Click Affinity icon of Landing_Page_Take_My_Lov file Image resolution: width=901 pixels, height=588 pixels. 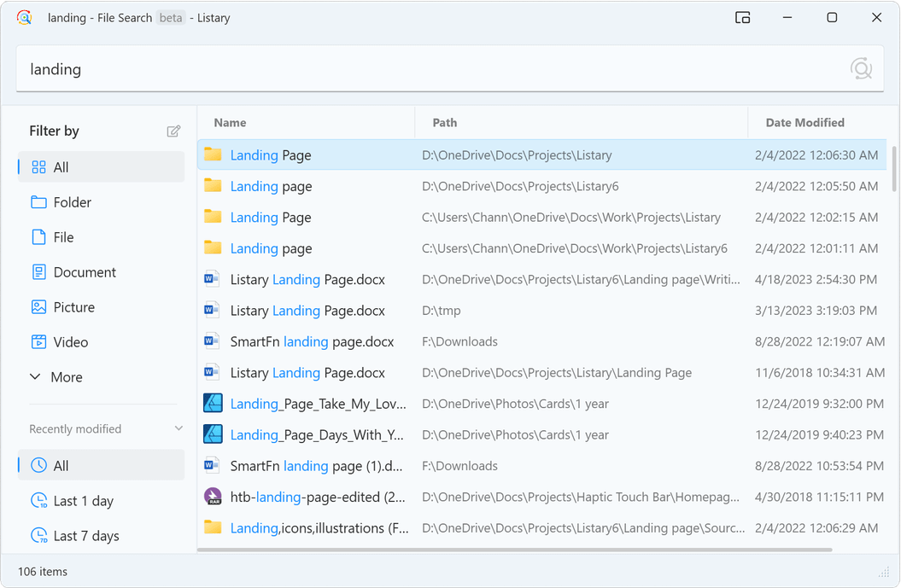tap(213, 403)
